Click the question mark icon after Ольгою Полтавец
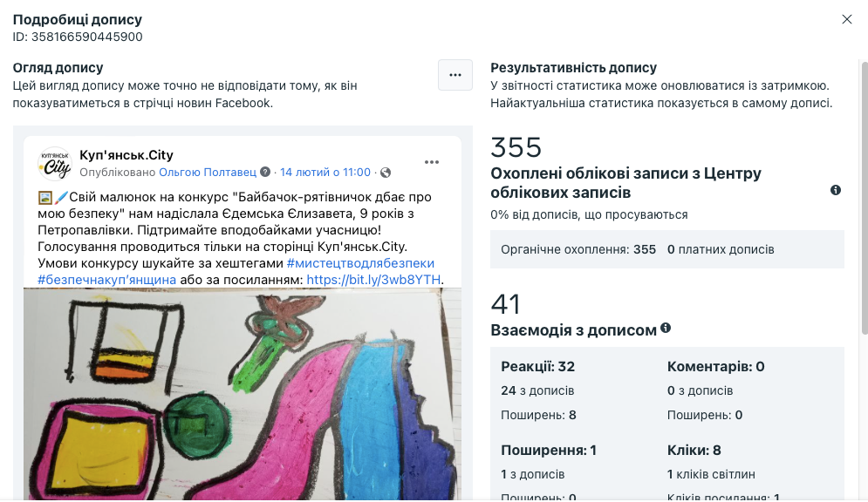868x502 pixels. coord(265,172)
